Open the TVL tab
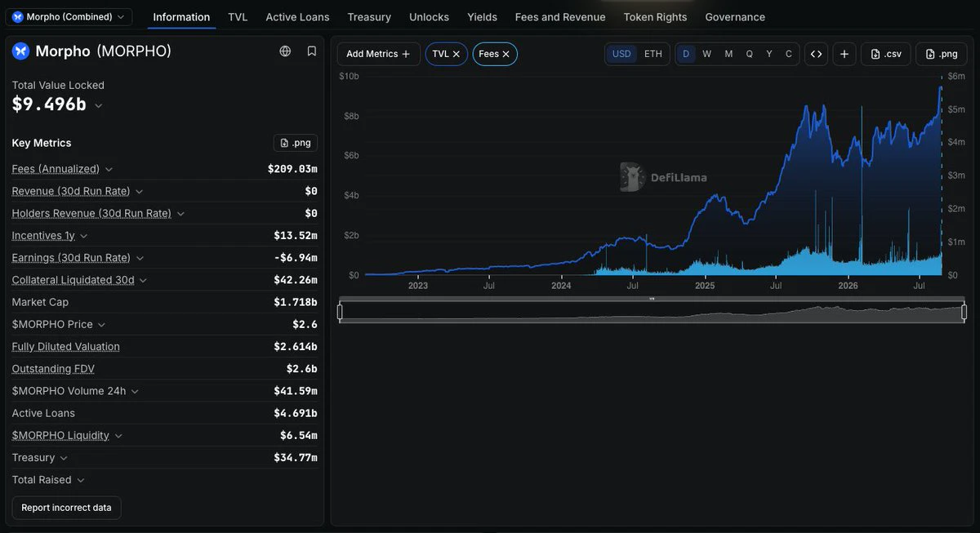The image size is (980, 533). (x=238, y=17)
